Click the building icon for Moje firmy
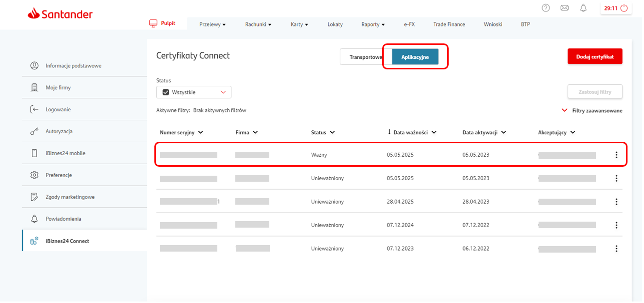This screenshot has height=303, width=644. point(34,87)
